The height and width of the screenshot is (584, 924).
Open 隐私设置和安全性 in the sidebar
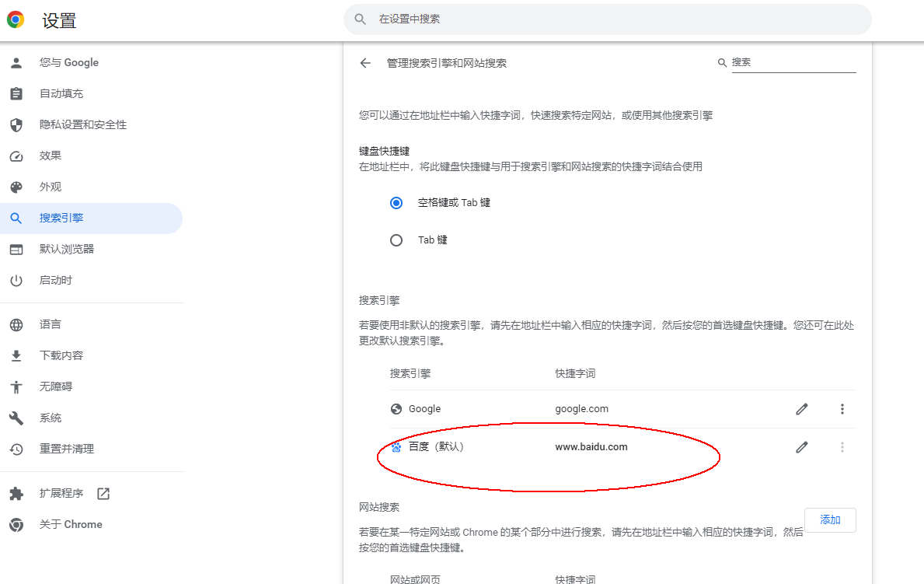click(x=83, y=124)
